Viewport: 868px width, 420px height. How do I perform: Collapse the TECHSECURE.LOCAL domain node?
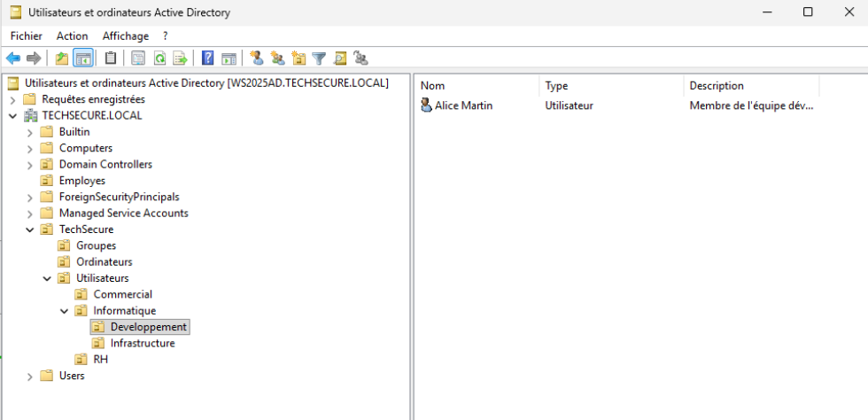tap(12, 115)
